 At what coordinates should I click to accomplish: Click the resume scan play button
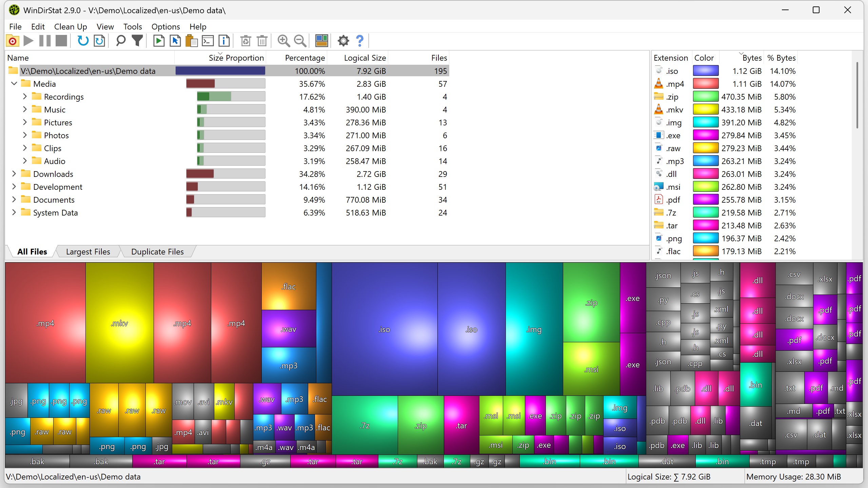28,41
